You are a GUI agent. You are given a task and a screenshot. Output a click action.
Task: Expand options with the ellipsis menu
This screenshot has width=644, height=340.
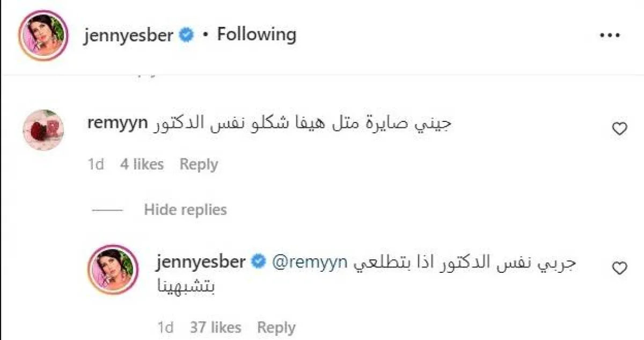[610, 34]
